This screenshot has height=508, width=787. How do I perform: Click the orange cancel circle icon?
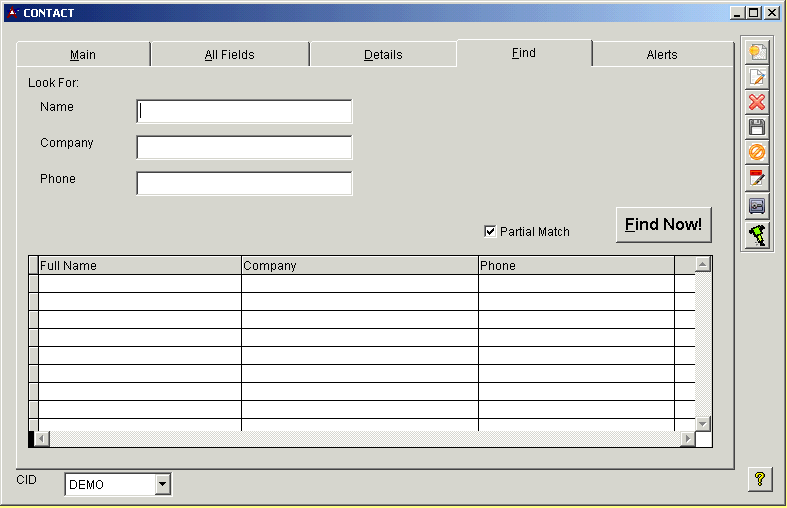point(757,152)
